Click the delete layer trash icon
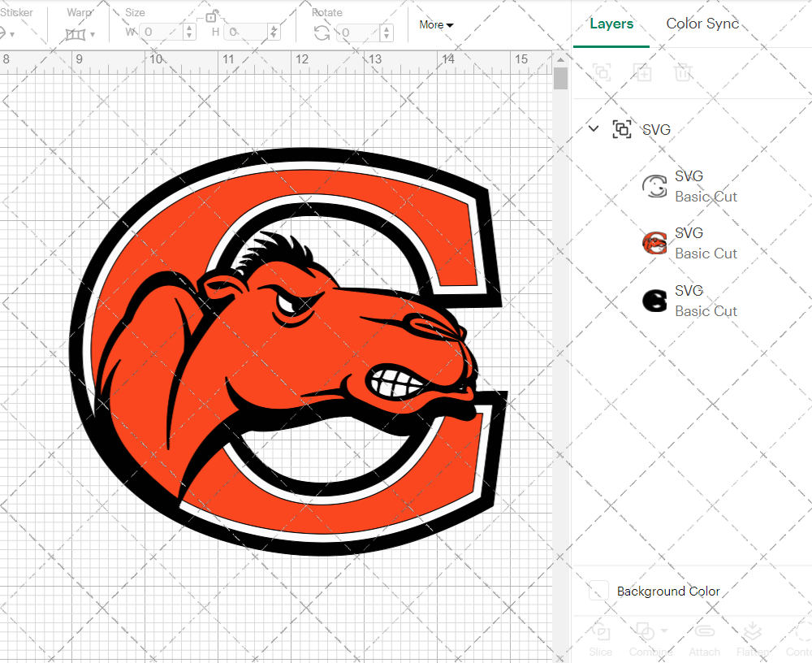Viewport: 812px width, 663px height. [683, 72]
